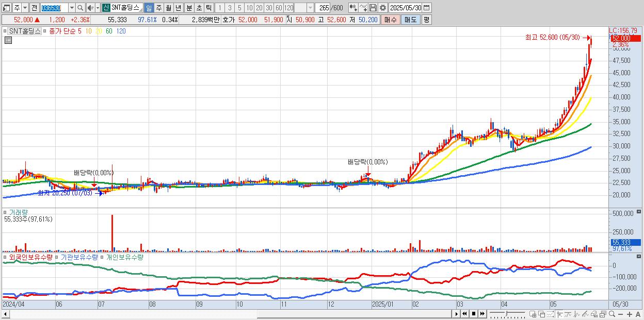Click the candlestick bar chart icon in bottom bar
644x320 pixels.
[x=594, y=314]
